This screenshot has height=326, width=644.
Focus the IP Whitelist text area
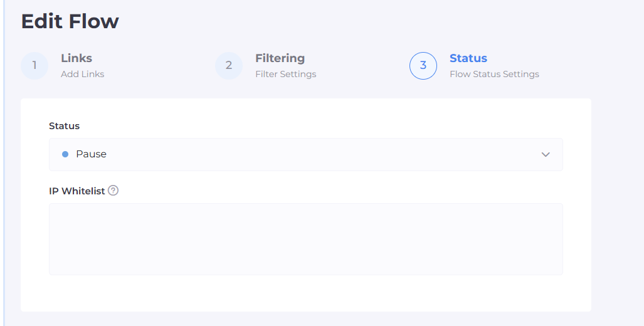coord(305,239)
